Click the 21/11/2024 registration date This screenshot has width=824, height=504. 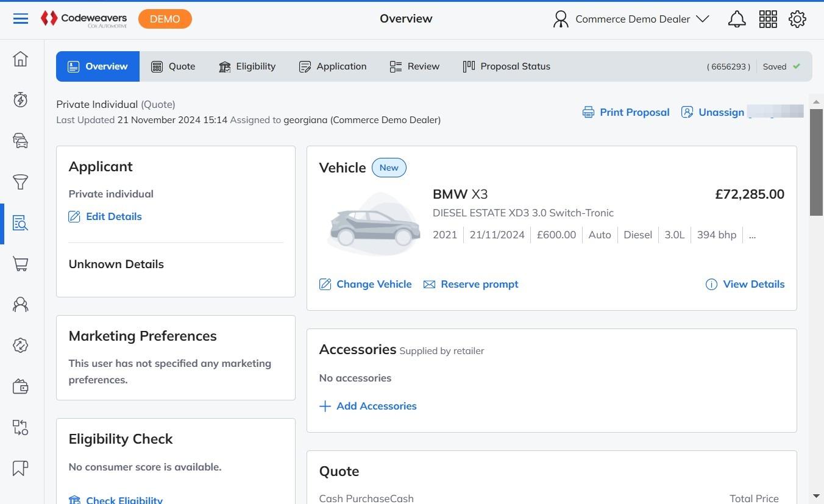pos(497,235)
